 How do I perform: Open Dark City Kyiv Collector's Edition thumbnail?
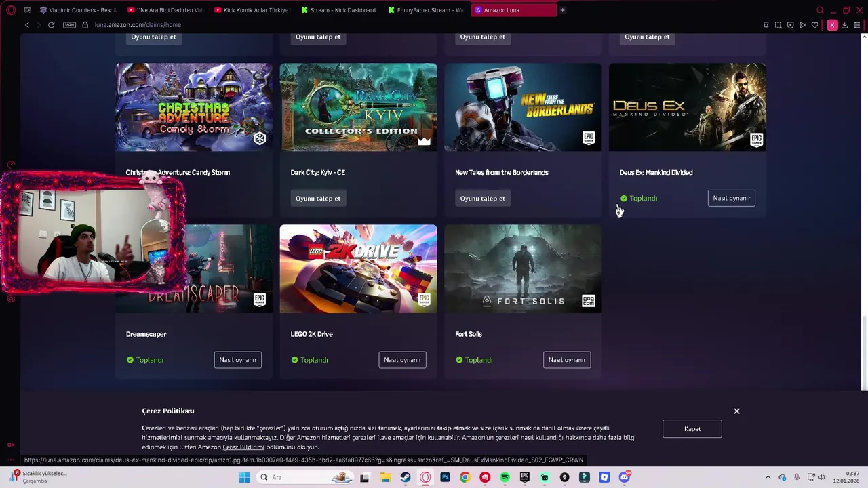[x=358, y=107]
